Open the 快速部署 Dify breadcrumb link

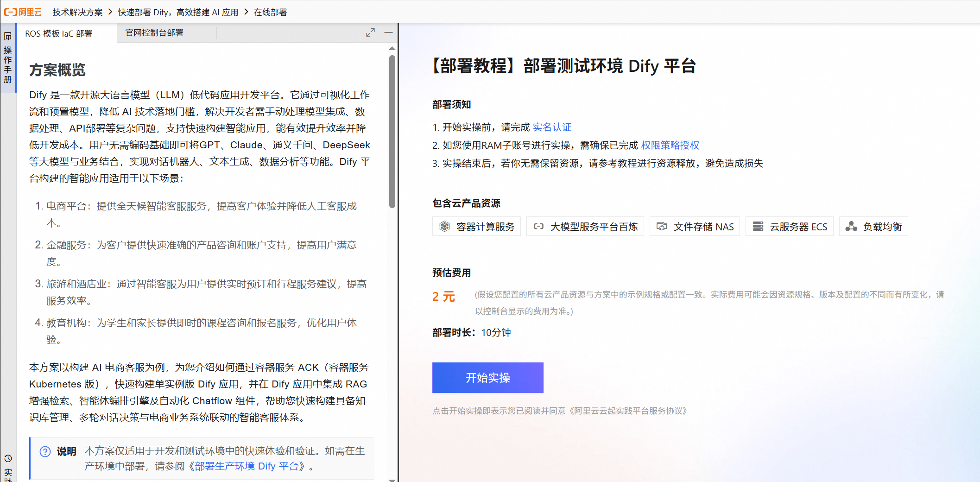178,12
